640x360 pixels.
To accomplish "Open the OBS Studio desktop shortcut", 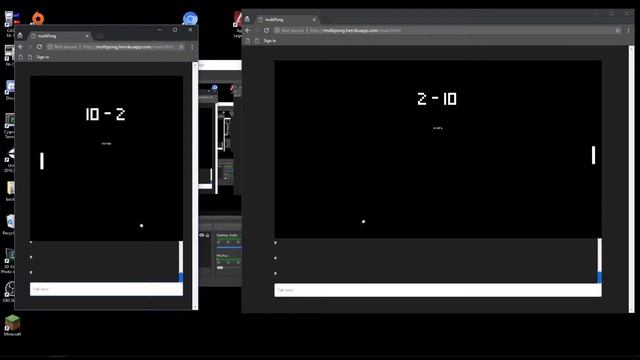I will tap(10, 291).
